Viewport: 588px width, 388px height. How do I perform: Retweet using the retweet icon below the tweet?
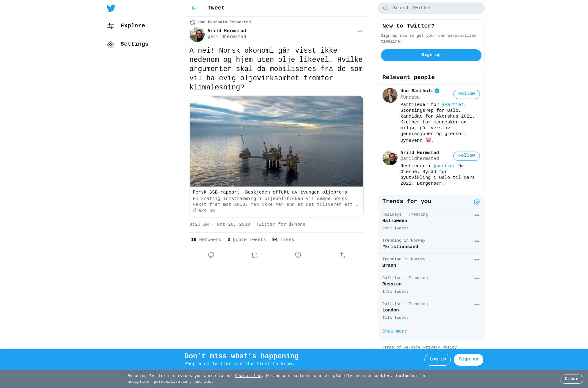254,255
